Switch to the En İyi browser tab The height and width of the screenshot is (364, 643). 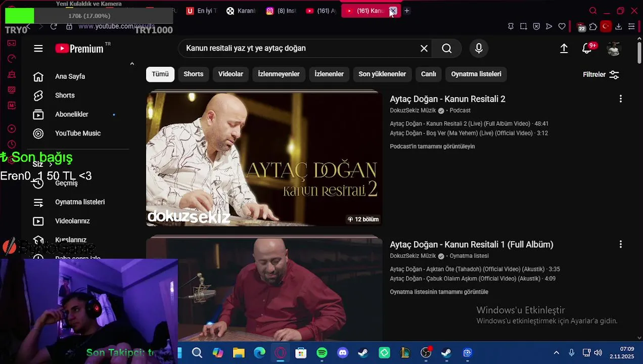(202, 11)
